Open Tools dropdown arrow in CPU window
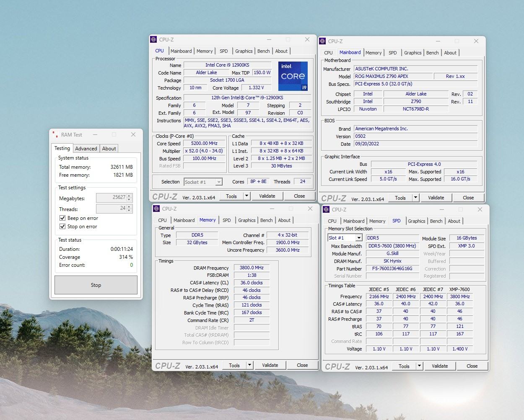The height and width of the screenshot is (420, 524). 247,196
